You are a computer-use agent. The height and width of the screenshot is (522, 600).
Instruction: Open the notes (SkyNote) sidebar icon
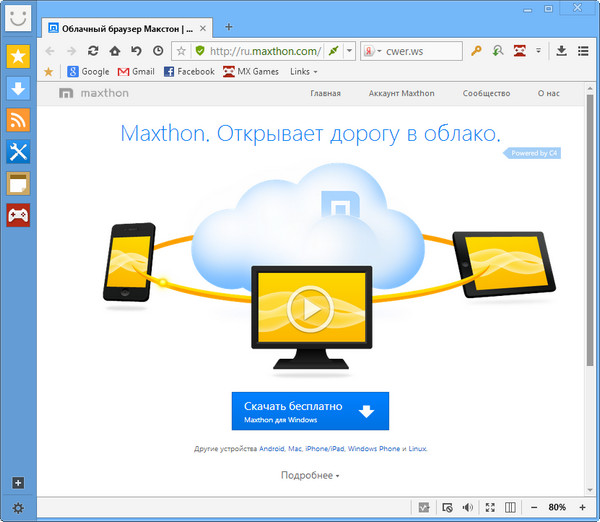[x=18, y=183]
